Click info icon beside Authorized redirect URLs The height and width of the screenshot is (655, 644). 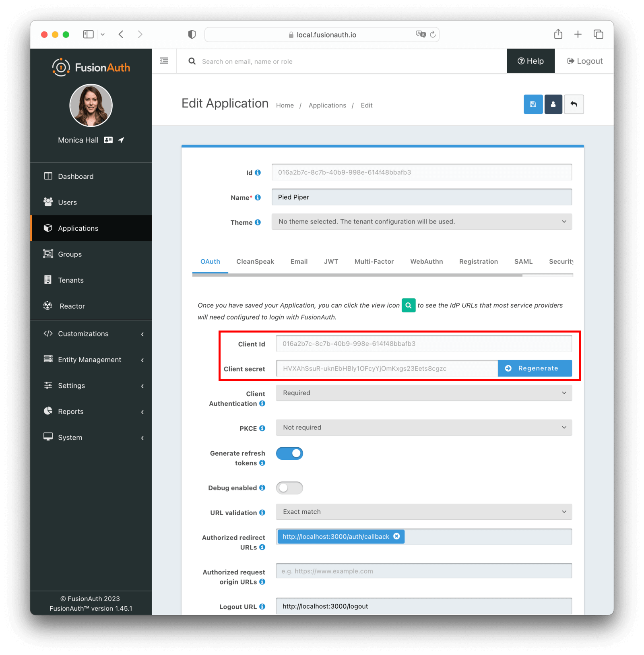(262, 547)
